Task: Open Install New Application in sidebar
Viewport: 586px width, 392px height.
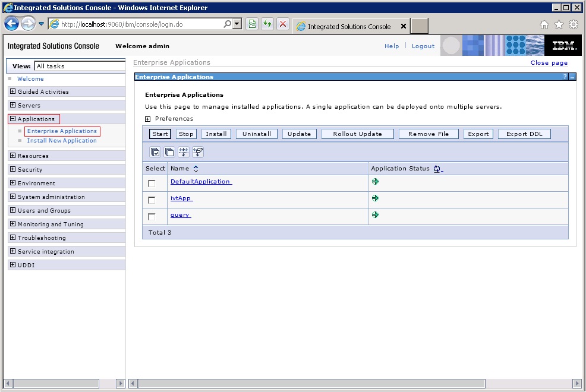Action: (62, 141)
